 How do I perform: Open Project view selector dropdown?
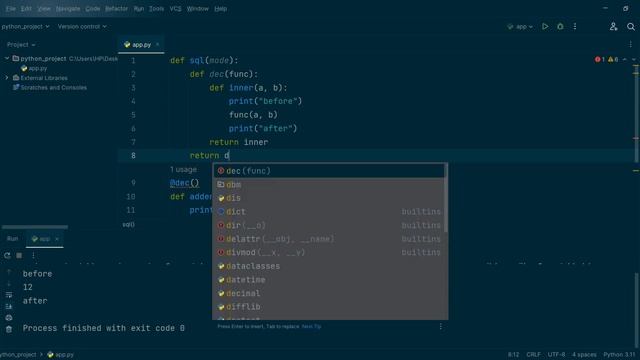coord(21,44)
